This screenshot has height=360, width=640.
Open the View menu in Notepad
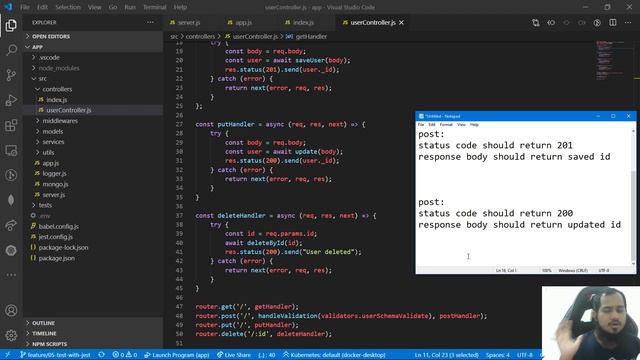(461, 124)
